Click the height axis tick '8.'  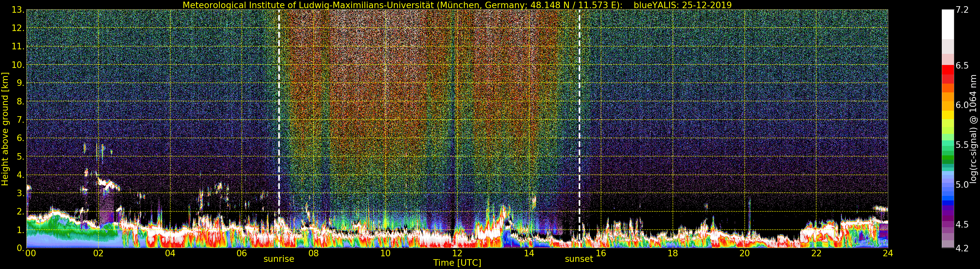click(21, 101)
